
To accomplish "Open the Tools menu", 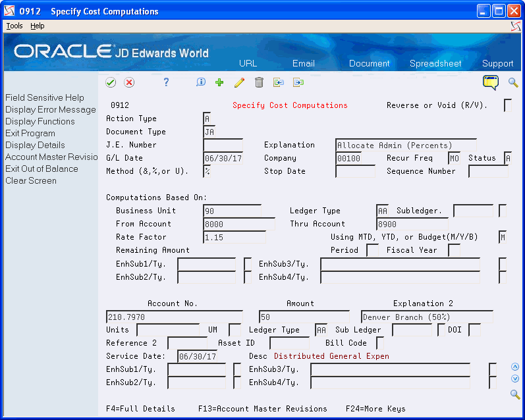I will (x=14, y=26).
